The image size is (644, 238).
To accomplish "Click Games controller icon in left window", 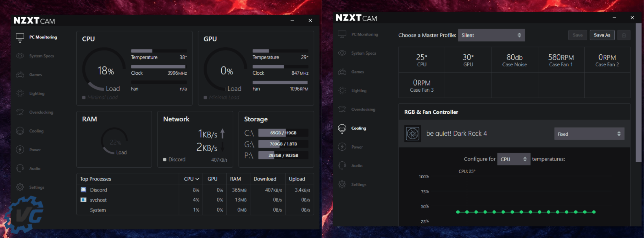I will click(20, 75).
